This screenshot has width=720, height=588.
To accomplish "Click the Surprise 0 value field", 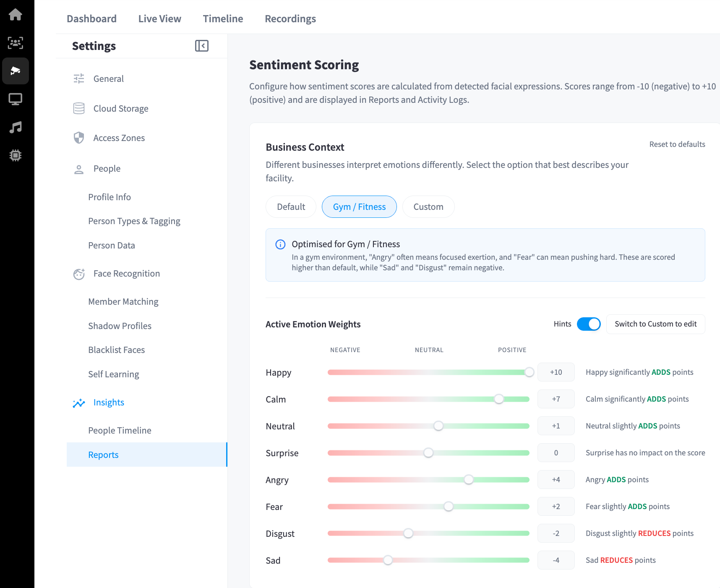I will tap(556, 453).
